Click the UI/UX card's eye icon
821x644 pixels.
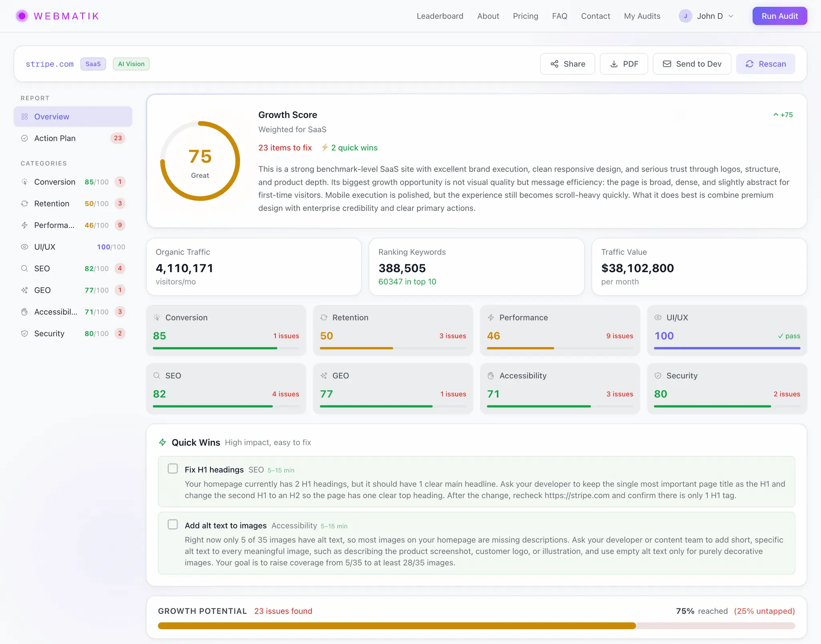pos(658,317)
